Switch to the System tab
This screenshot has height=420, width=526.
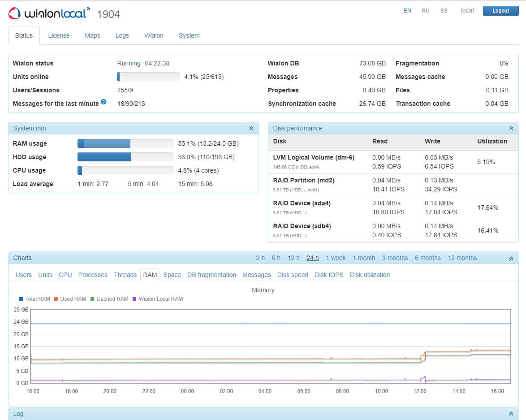pyautogui.click(x=189, y=35)
